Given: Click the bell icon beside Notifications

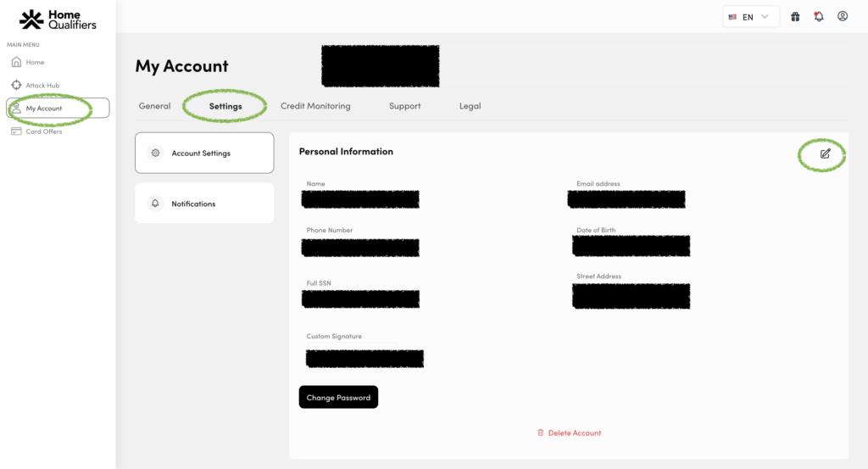Looking at the screenshot, I should 154,204.
